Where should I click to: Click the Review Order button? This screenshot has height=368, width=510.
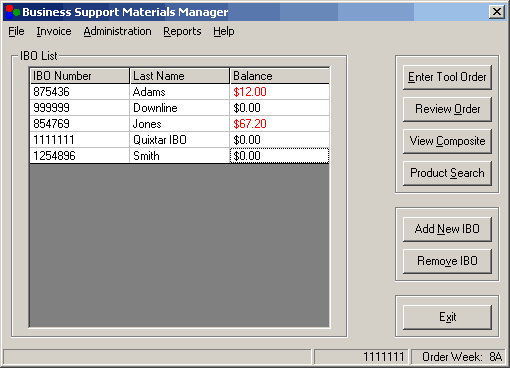click(x=447, y=109)
